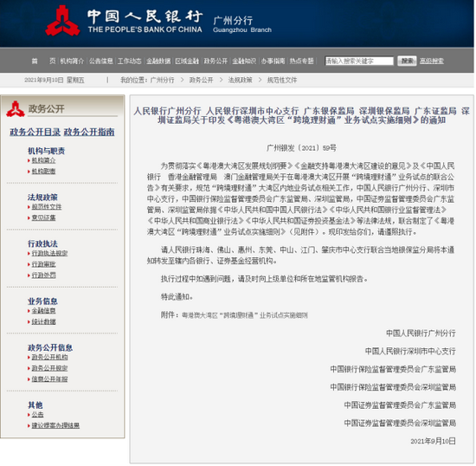Click the document number 广州银发〔2021〕59号
The width and height of the screenshot is (476, 466).
coord(301,148)
